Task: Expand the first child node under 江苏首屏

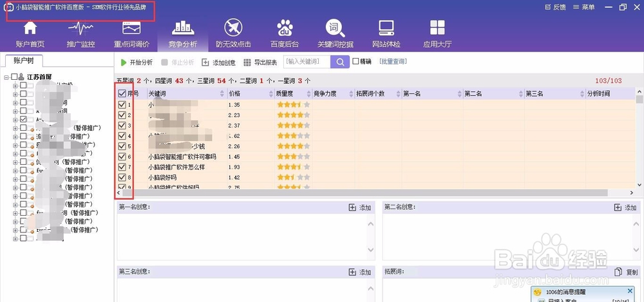Action: click(x=15, y=86)
